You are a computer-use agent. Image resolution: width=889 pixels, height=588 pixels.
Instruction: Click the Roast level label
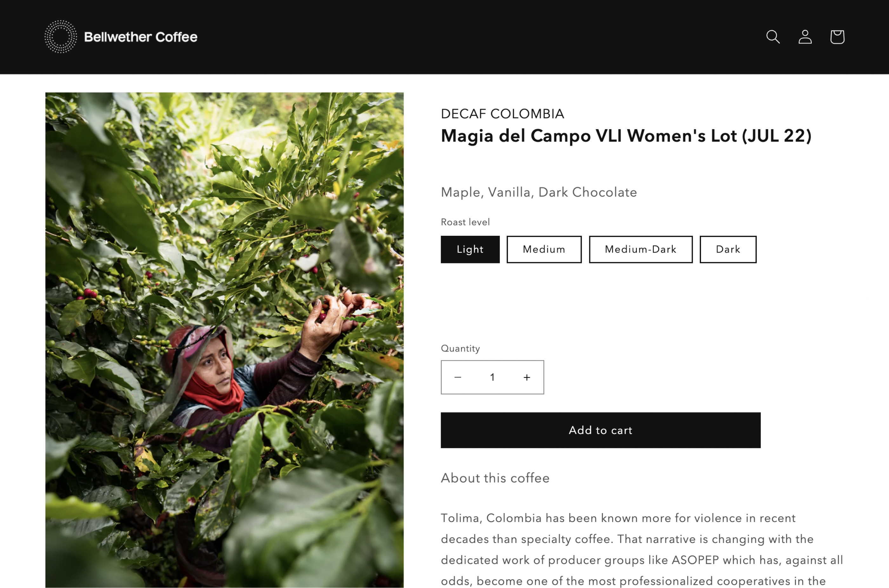tap(465, 222)
